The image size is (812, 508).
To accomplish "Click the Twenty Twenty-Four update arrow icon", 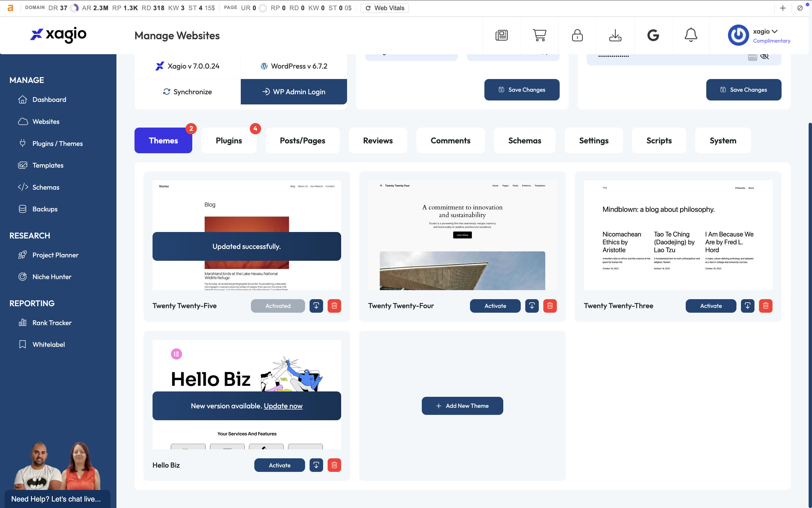I will (x=532, y=306).
